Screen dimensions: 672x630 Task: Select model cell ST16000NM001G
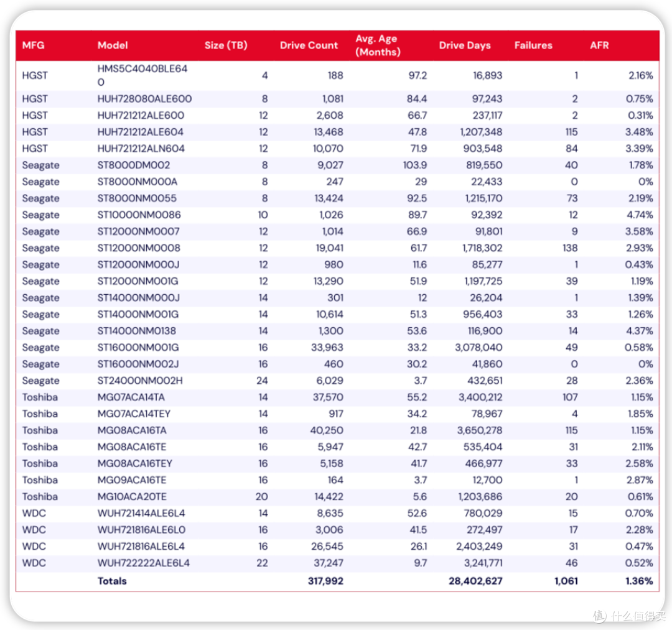click(x=138, y=348)
